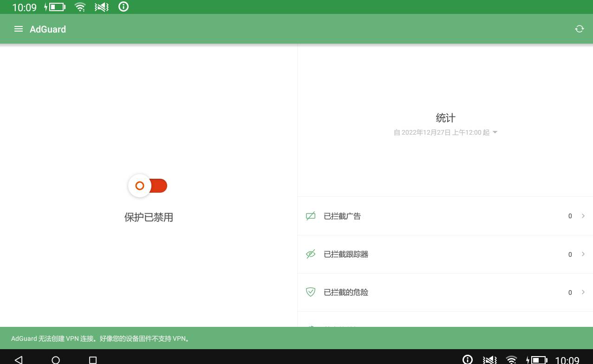Click the 统计 statistics heading
The height and width of the screenshot is (364, 593).
[445, 118]
